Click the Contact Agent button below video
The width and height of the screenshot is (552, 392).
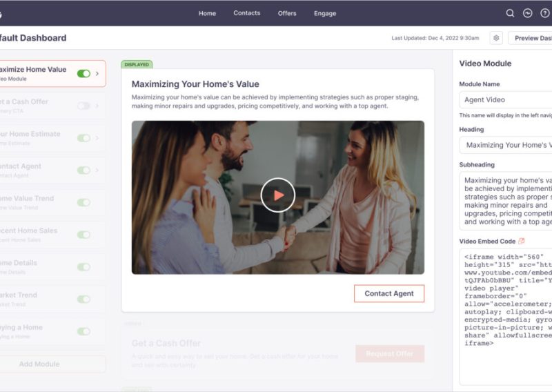[x=389, y=293]
